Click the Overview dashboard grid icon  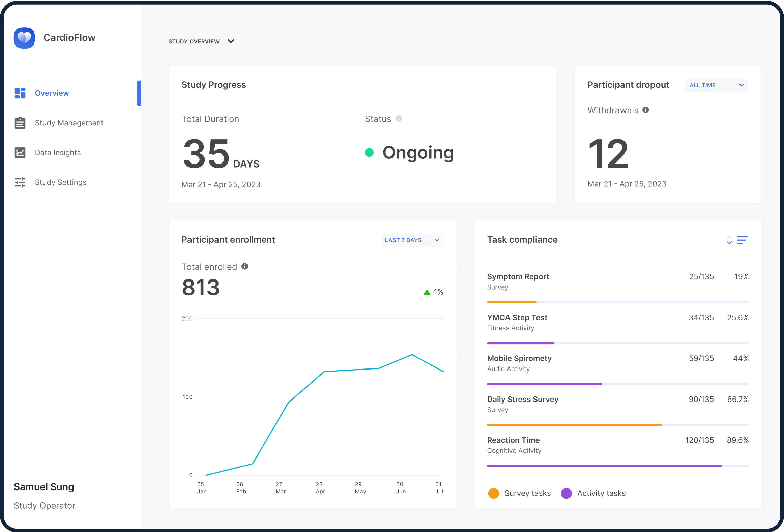(x=20, y=93)
